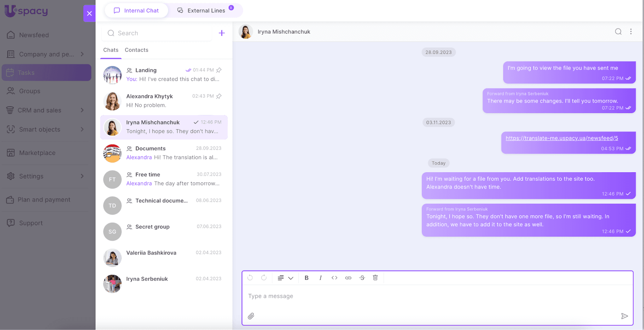
Task: Open the External Lines tab
Action: (x=206, y=10)
